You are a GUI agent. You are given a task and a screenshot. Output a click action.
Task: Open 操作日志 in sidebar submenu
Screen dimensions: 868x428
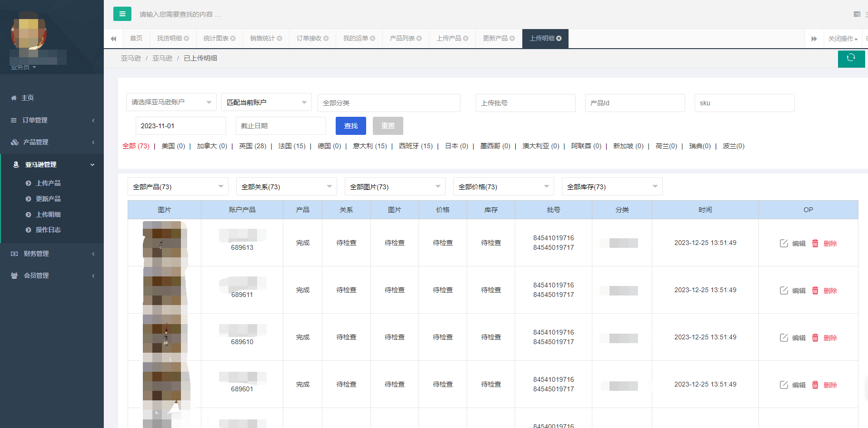[x=48, y=230]
